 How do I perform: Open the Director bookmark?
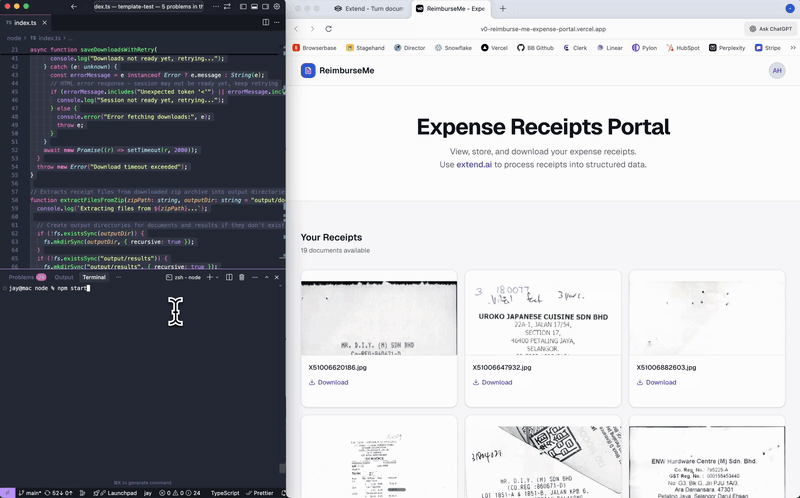point(410,48)
